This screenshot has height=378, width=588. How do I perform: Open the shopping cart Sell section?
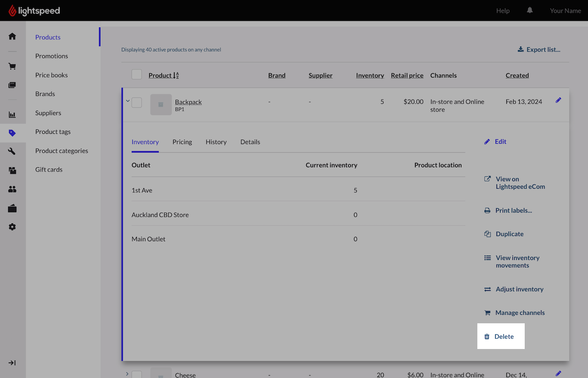[12, 66]
